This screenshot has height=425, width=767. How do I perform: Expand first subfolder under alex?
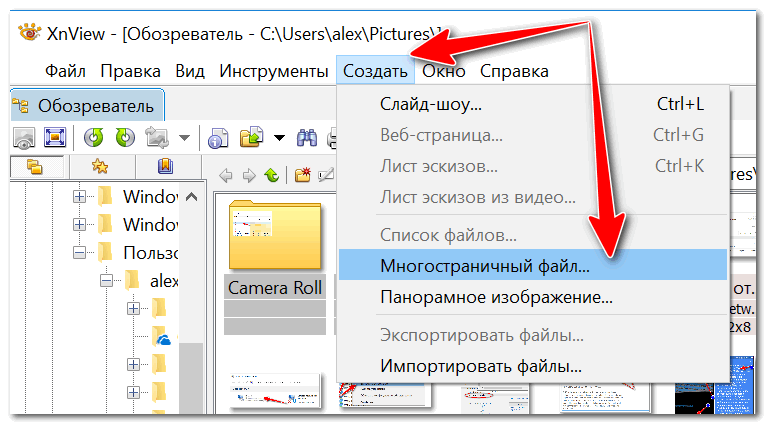pyautogui.click(x=134, y=309)
